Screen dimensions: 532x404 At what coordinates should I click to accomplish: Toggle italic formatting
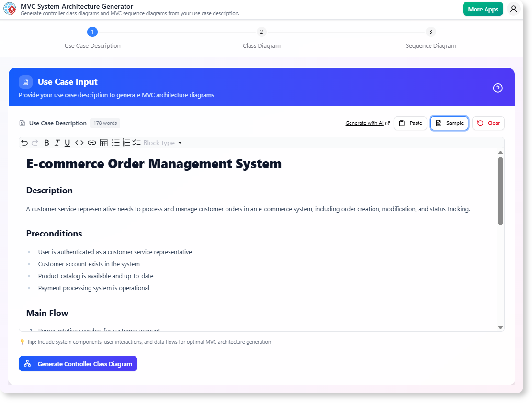tap(57, 143)
